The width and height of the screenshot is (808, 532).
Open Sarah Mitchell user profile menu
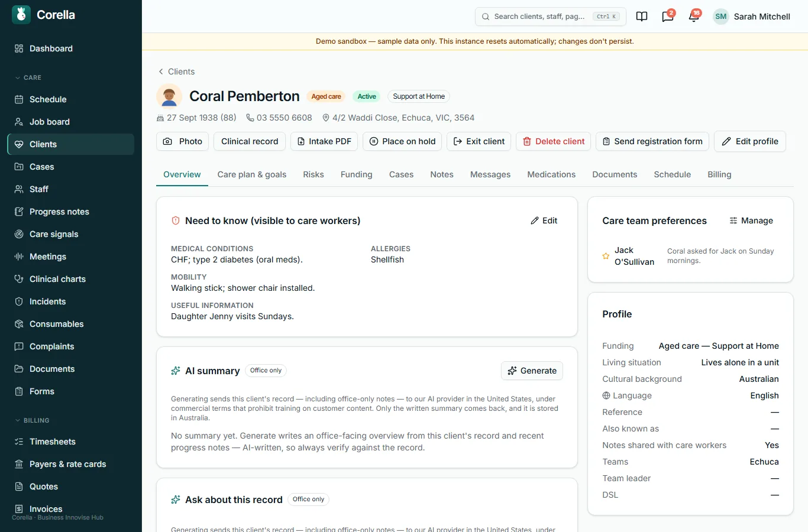coord(752,17)
